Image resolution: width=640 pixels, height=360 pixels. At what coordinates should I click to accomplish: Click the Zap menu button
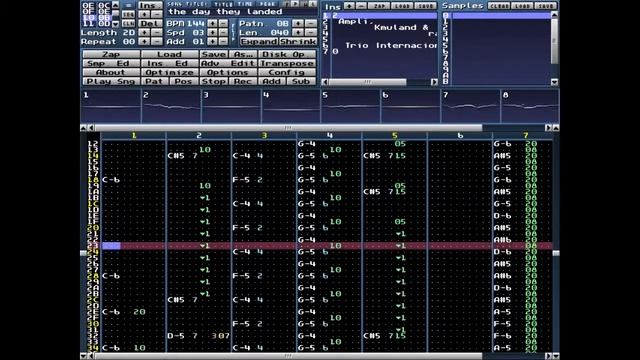(x=111, y=54)
